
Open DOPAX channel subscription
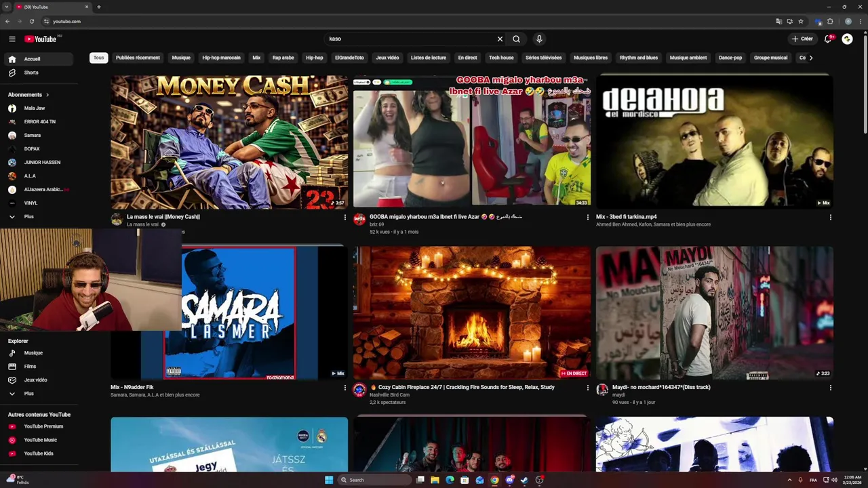tap(37, 149)
